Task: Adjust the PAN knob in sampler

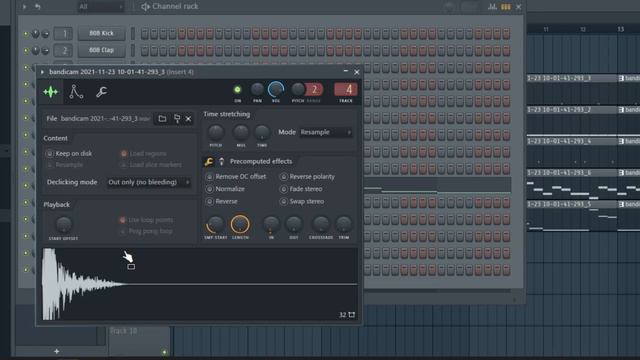Action: point(257,89)
